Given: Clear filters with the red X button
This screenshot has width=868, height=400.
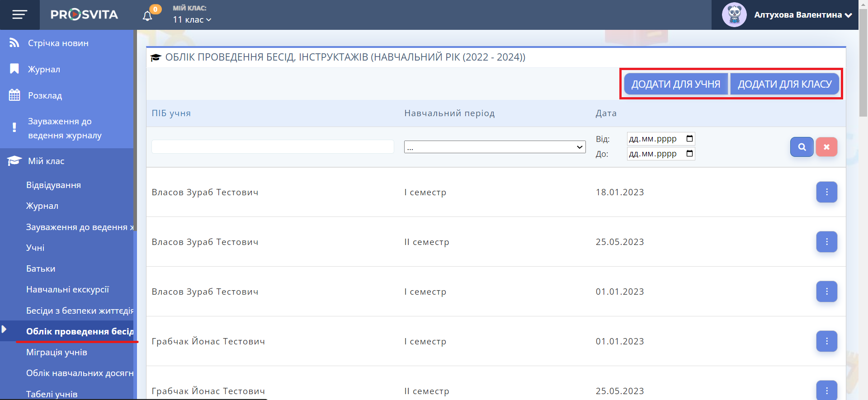Looking at the screenshot, I should tap(826, 147).
